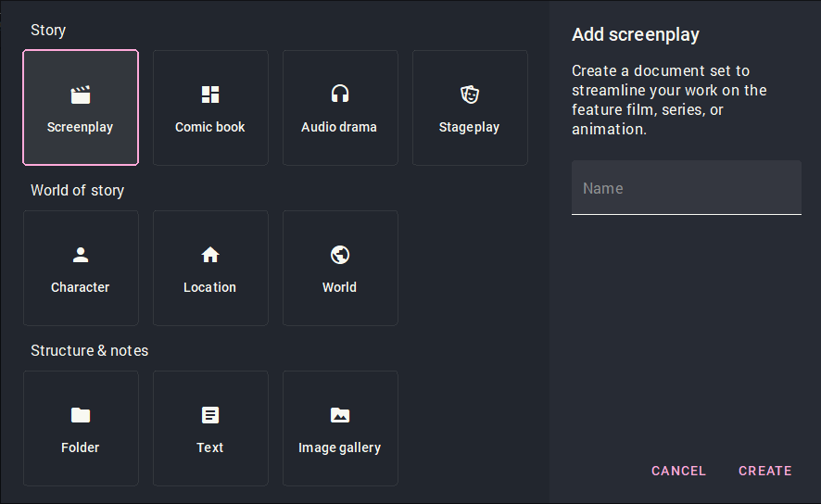
Task: Choose the Image gallery picture icon
Action: point(340,415)
